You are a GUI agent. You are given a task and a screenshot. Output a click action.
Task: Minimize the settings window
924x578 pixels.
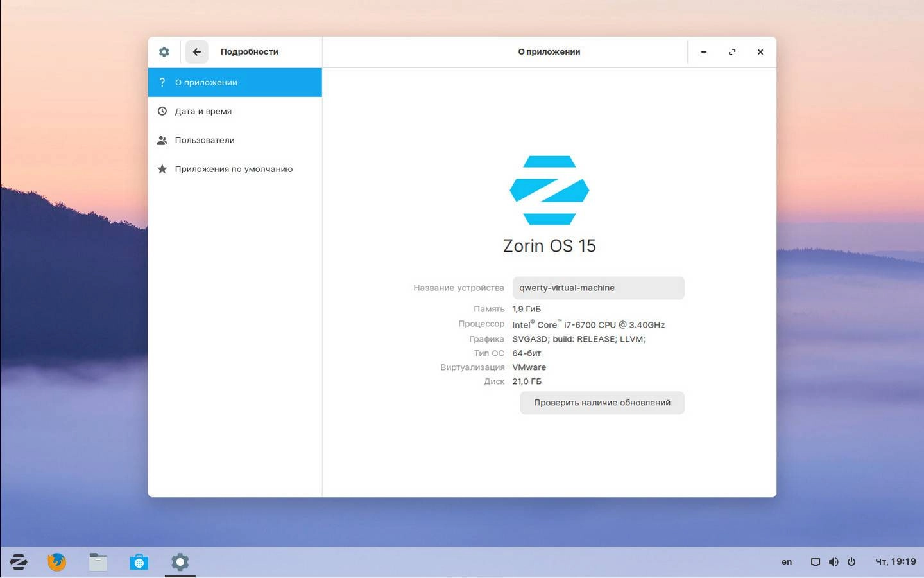click(x=704, y=52)
